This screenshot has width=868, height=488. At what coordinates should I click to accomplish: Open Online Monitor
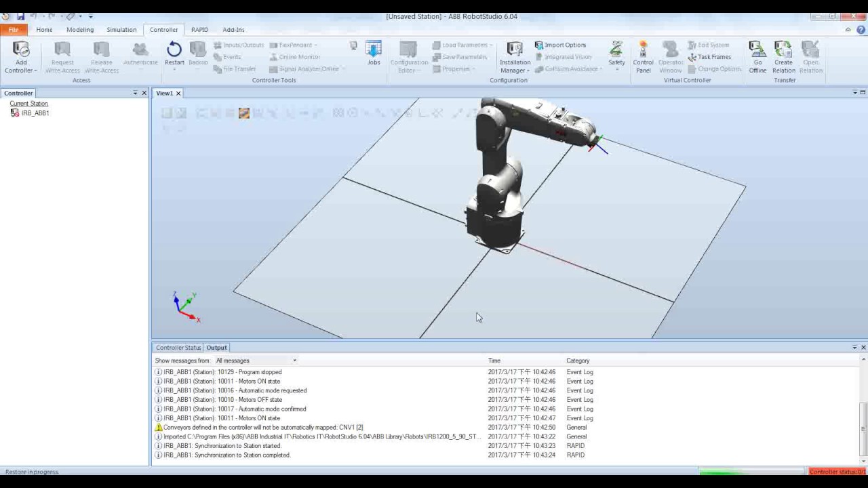295,57
